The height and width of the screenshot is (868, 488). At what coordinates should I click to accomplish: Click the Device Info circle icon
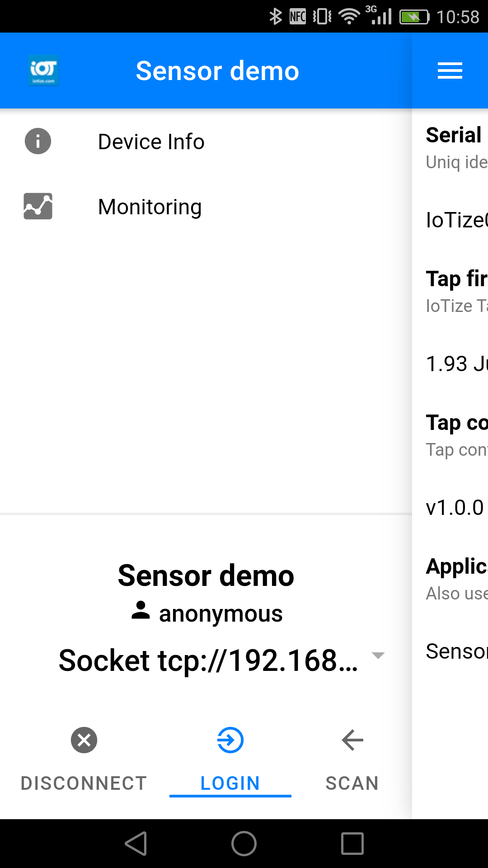pyautogui.click(x=38, y=142)
